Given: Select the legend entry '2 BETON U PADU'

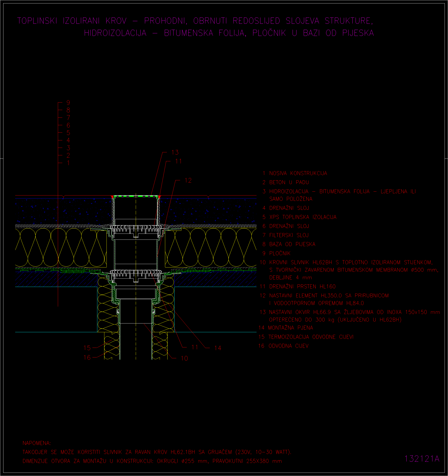Looking at the screenshot, I should 286,182.
